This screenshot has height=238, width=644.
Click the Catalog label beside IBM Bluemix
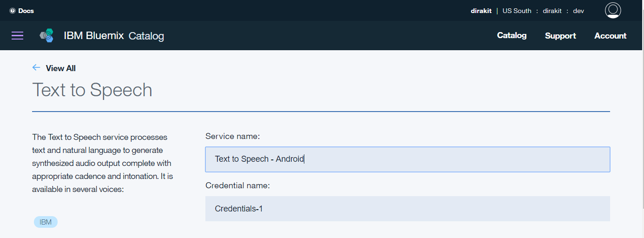tap(146, 36)
